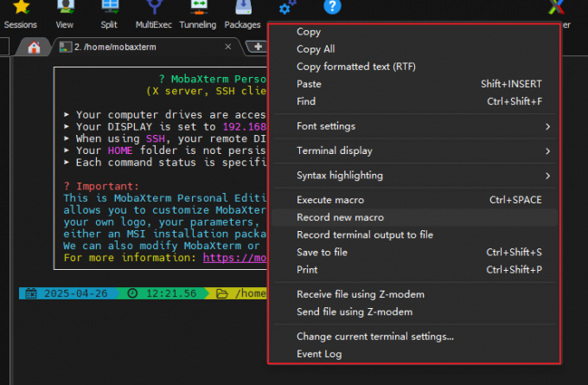Click the /home path in the prompt
The image size is (588, 385).
pos(251,293)
